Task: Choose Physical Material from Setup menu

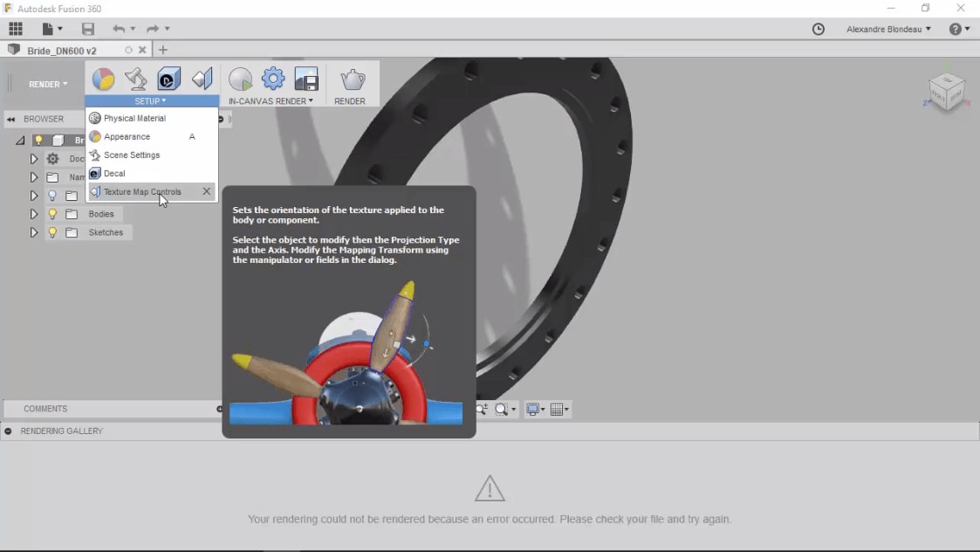Action: 152,118
